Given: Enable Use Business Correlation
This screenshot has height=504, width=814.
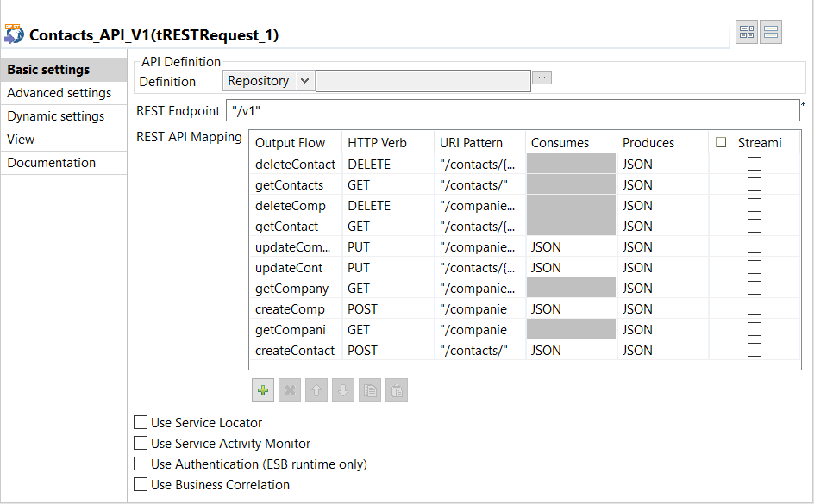Looking at the screenshot, I should click(141, 483).
